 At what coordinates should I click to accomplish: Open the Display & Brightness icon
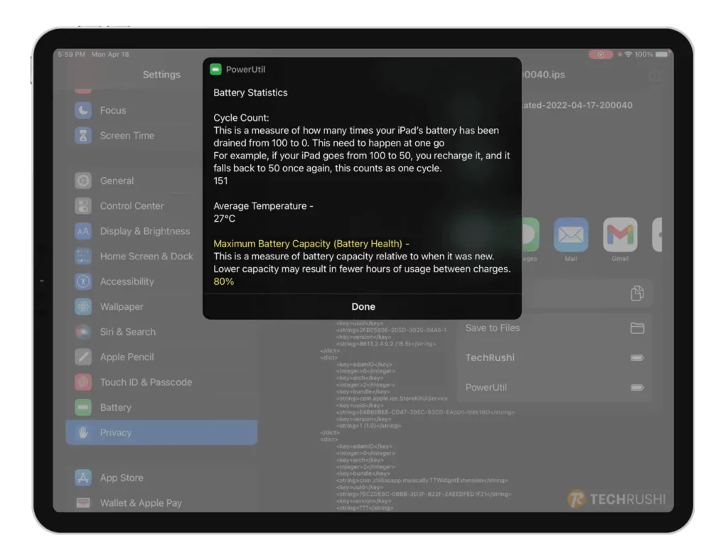coord(83,231)
